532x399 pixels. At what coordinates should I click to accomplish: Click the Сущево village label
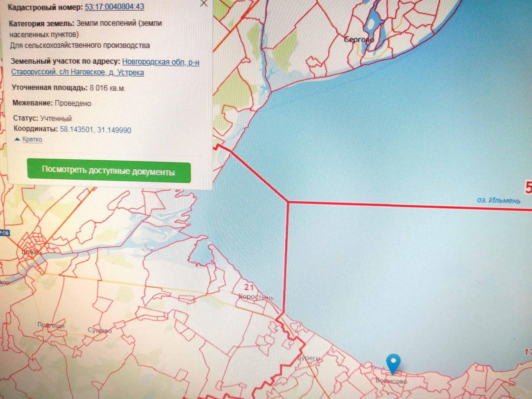(x=99, y=330)
